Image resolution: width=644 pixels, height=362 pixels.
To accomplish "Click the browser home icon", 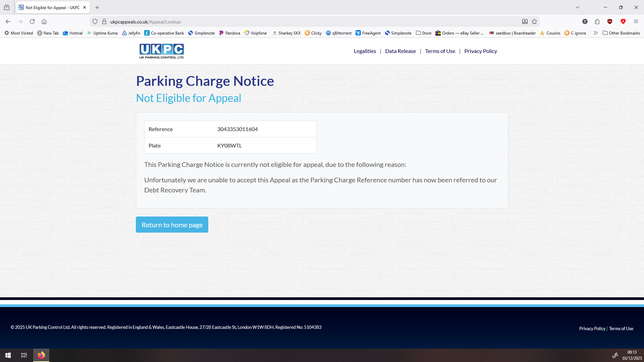I will pyautogui.click(x=44, y=21).
